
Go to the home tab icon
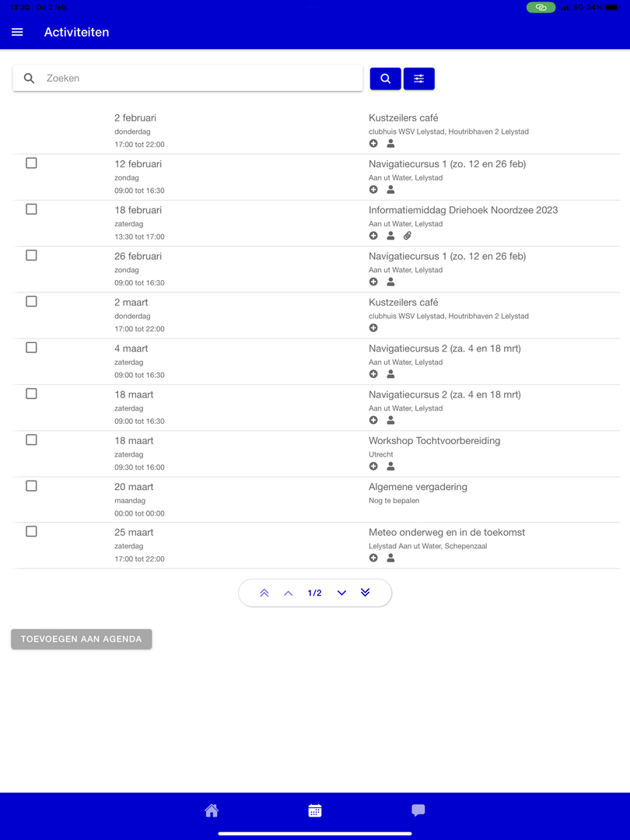[212, 810]
